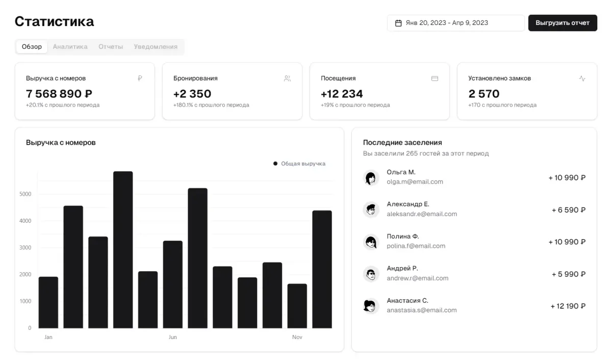Click Анастасия С. avatar
The image size is (612, 364).
pyautogui.click(x=371, y=306)
